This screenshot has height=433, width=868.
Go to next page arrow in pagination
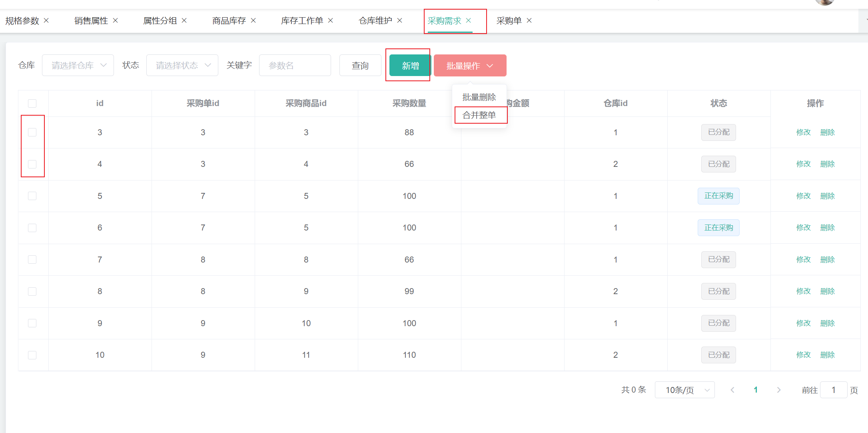[x=778, y=390]
